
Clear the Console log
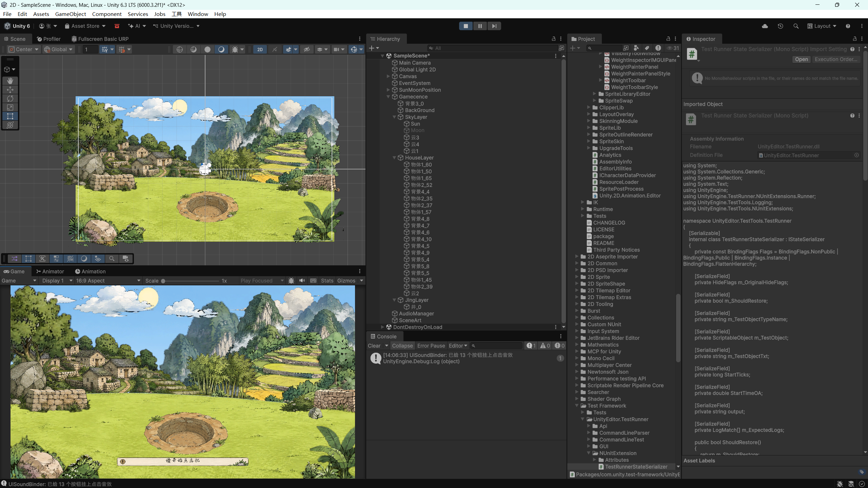374,346
